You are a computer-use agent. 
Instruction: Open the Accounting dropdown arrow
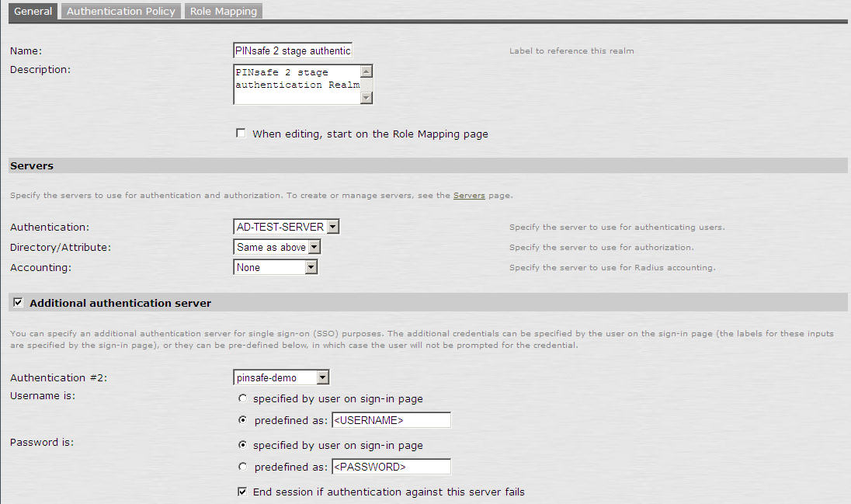point(311,267)
